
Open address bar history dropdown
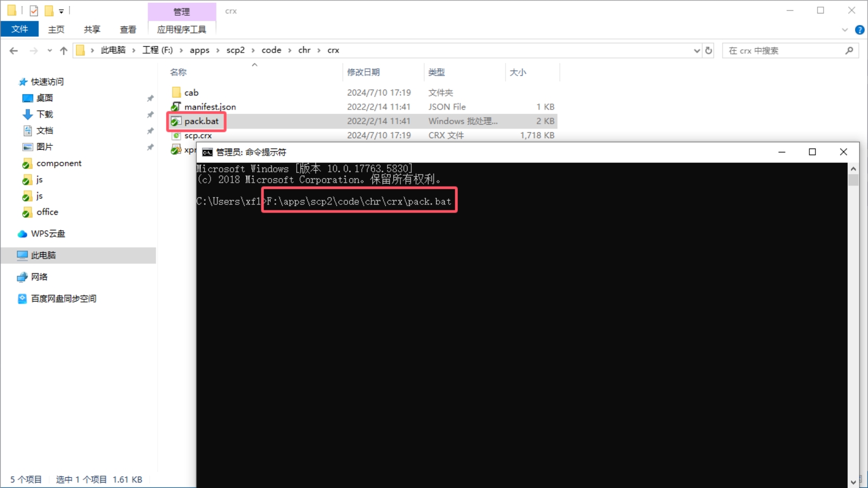click(697, 50)
